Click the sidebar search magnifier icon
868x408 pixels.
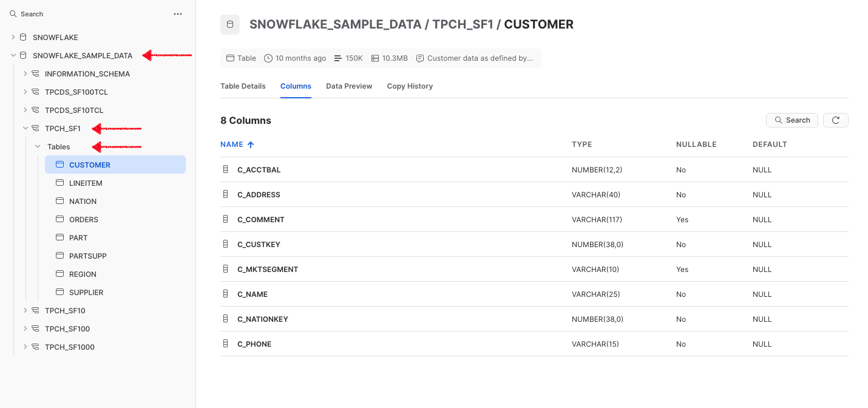point(13,14)
